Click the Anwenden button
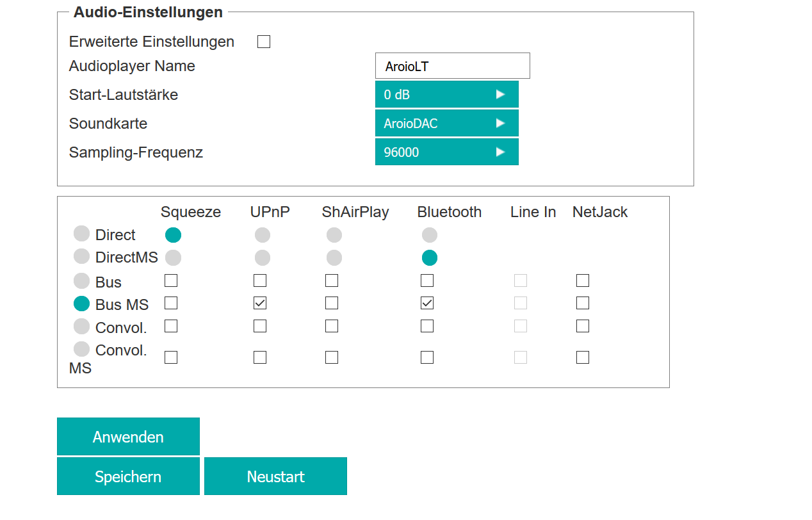This screenshot has width=812, height=520. pyautogui.click(x=128, y=437)
